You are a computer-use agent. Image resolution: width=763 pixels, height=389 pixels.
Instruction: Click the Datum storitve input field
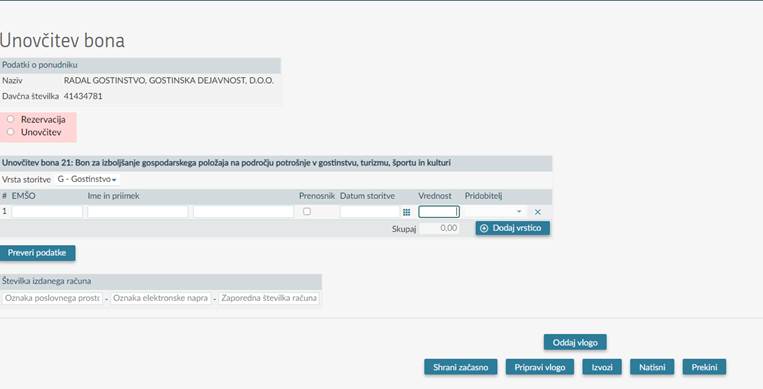[370, 212]
